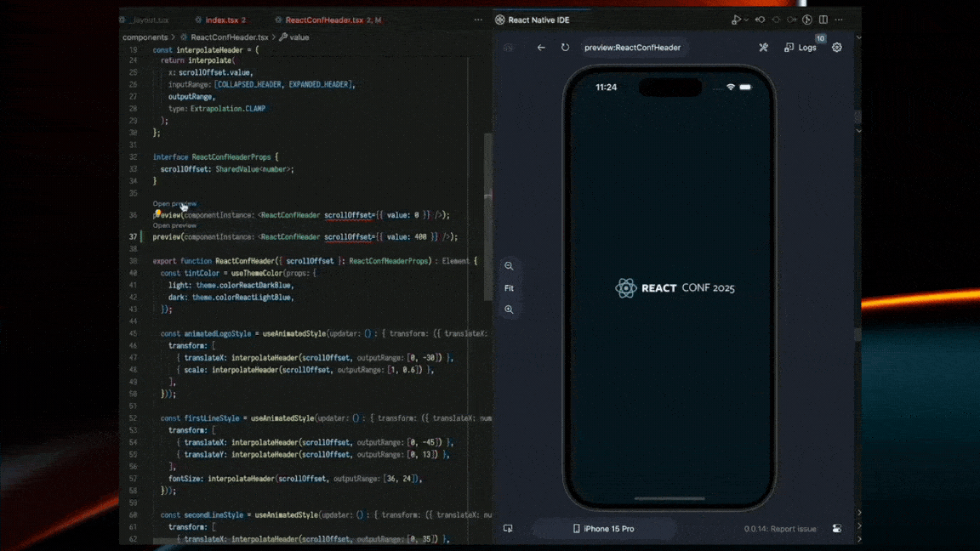Click the center commit navigation icon

pyautogui.click(x=776, y=20)
